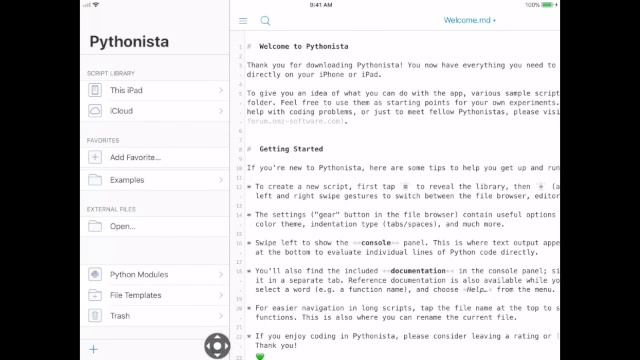Click the forum.omz-software.com link in text
This screenshot has width=640, height=360.
296,121
